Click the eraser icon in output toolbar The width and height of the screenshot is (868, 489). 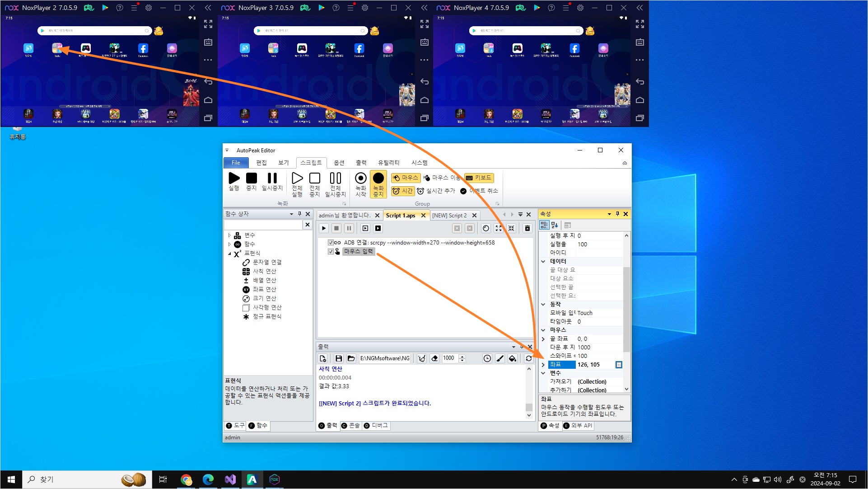pyautogui.click(x=434, y=358)
